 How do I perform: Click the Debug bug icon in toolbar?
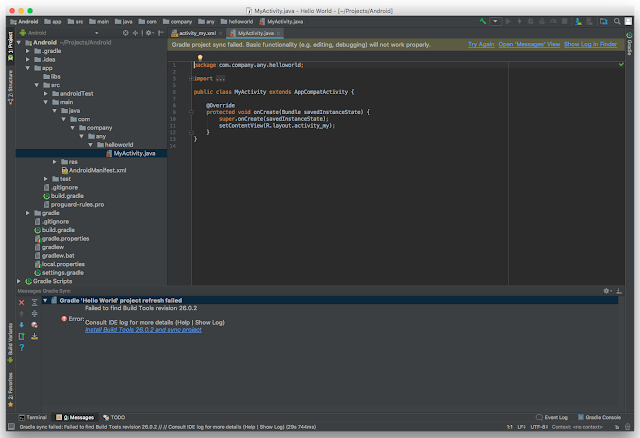pyautogui.click(x=531, y=21)
